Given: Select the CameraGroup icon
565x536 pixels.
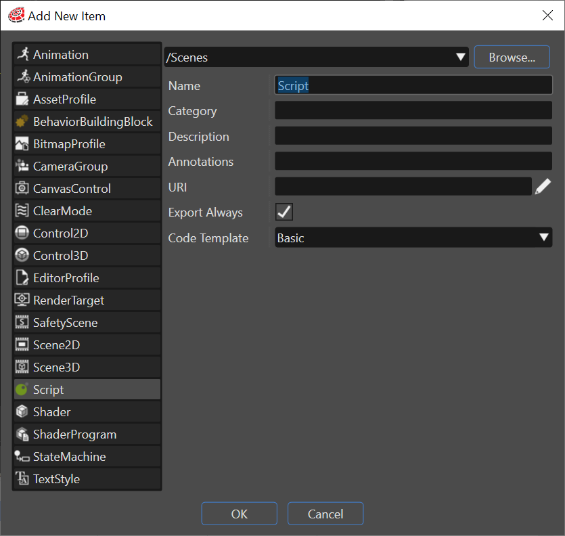Looking at the screenshot, I should click(22, 166).
